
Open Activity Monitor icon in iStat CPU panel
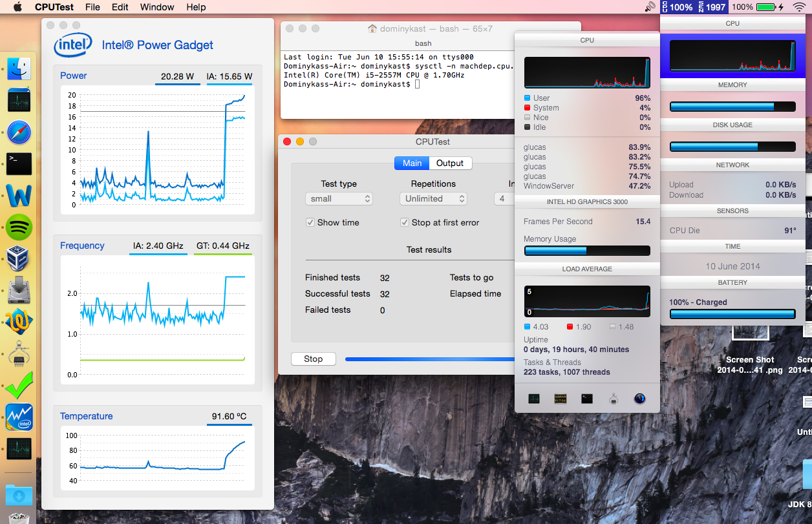[534, 399]
